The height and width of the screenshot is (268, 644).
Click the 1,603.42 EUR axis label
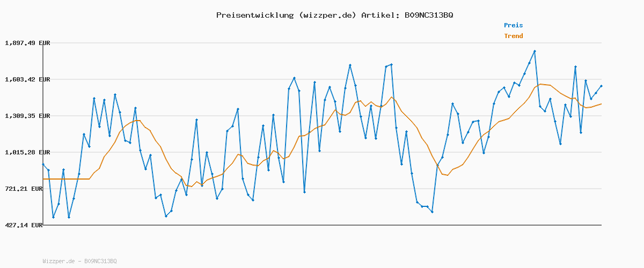point(27,79)
